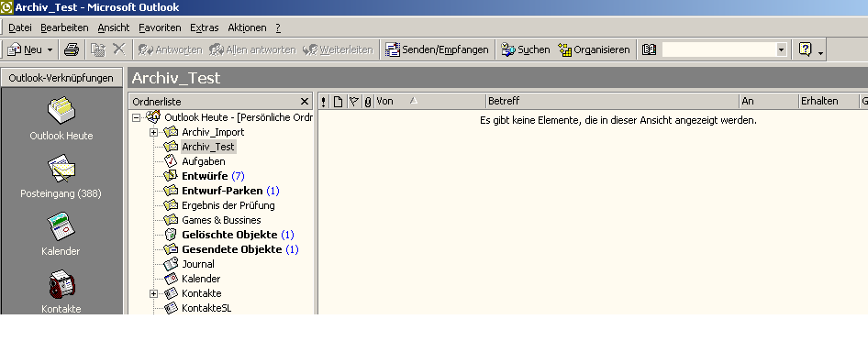
Task: Click the Aufgaben task folder icon
Action: tap(171, 161)
